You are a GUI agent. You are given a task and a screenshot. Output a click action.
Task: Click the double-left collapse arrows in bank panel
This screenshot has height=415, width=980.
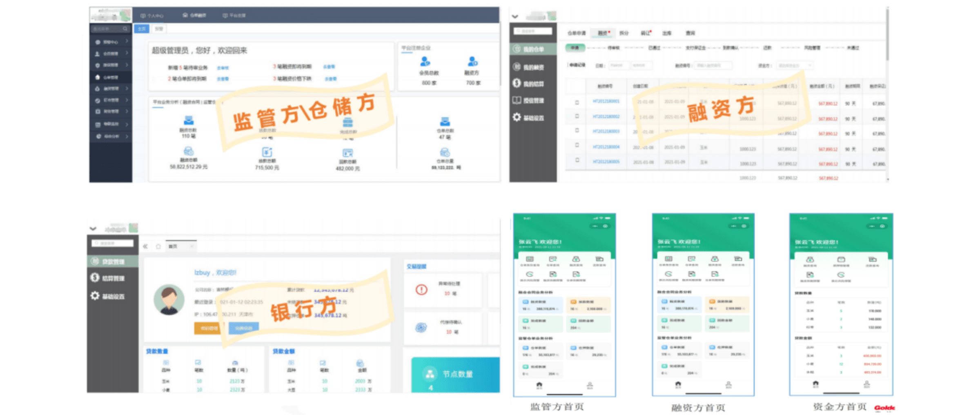click(145, 246)
